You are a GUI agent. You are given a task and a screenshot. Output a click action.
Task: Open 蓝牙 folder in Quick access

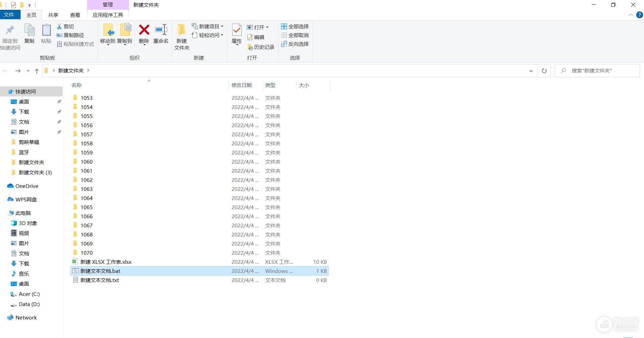pyautogui.click(x=21, y=152)
